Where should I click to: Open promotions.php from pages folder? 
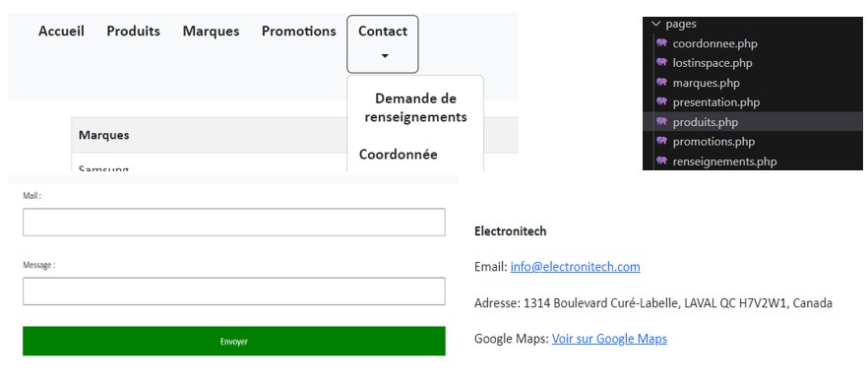pyautogui.click(x=713, y=142)
